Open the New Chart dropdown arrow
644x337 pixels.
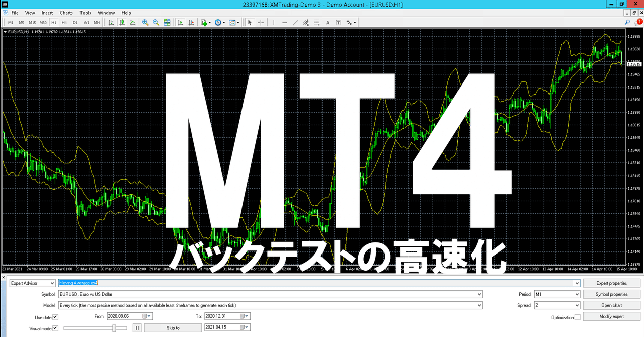tap(209, 22)
